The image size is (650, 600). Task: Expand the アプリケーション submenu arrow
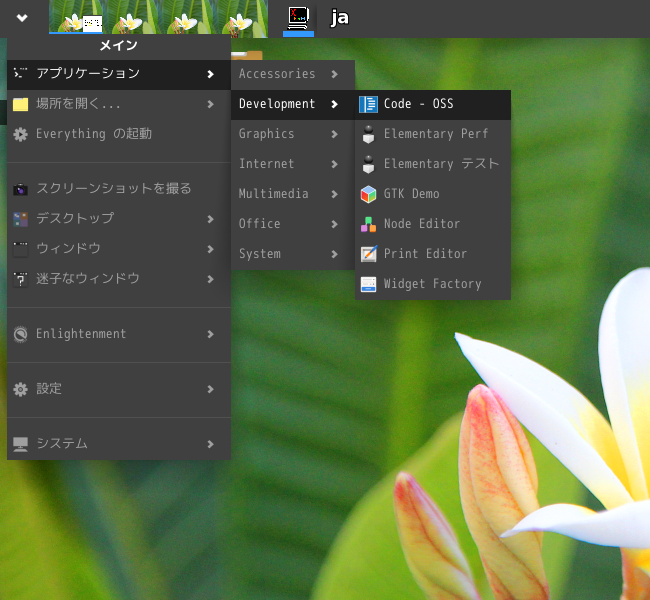[211, 74]
